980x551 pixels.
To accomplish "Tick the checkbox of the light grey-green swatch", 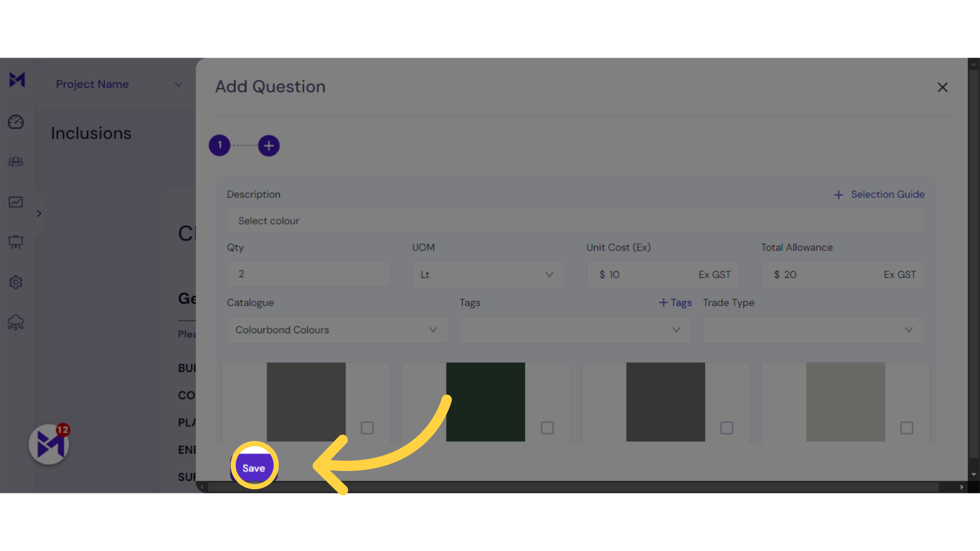I will click(x=906, y=428).
